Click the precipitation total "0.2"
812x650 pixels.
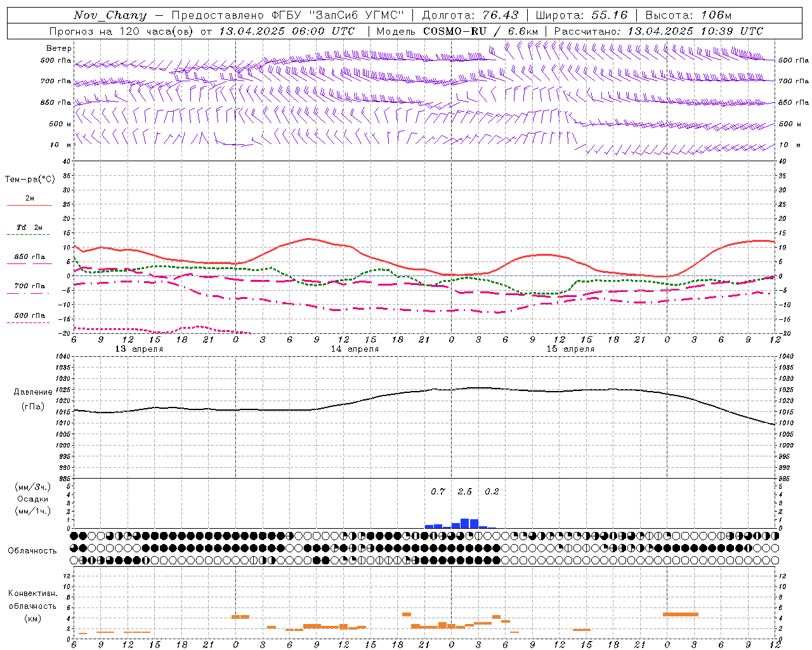click(x=492, y=492)
